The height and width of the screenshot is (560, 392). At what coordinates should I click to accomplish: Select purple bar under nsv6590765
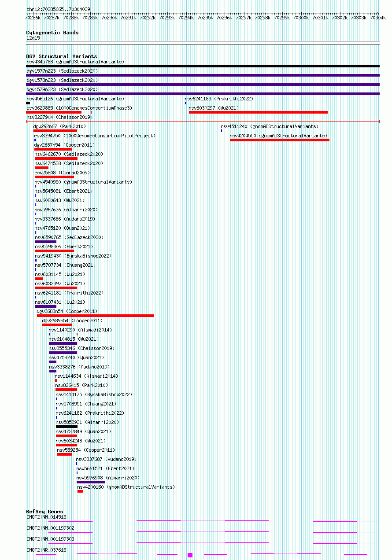[x=46, y=242]
